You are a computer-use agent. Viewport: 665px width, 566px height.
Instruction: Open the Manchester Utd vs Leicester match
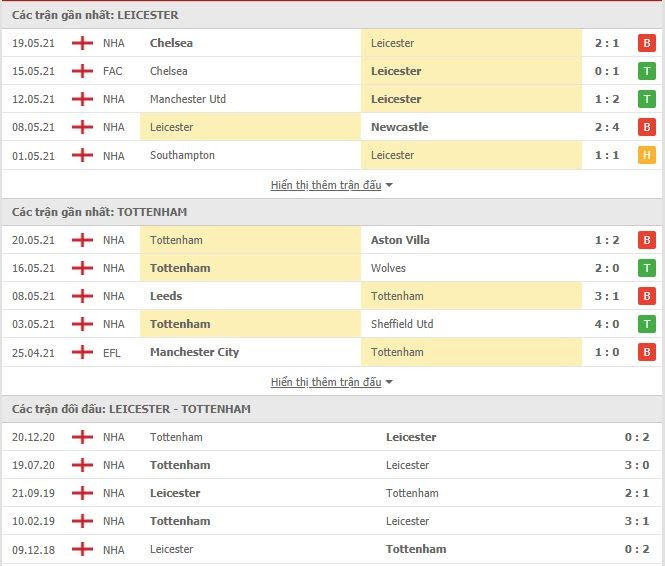[x=188, y=99]
